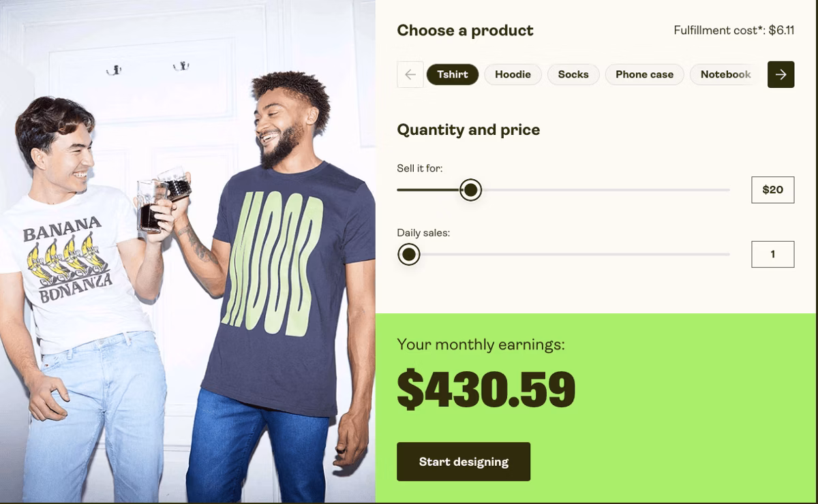
Task: Click the left arrow to scroll products back
Action: pos(410,74)
